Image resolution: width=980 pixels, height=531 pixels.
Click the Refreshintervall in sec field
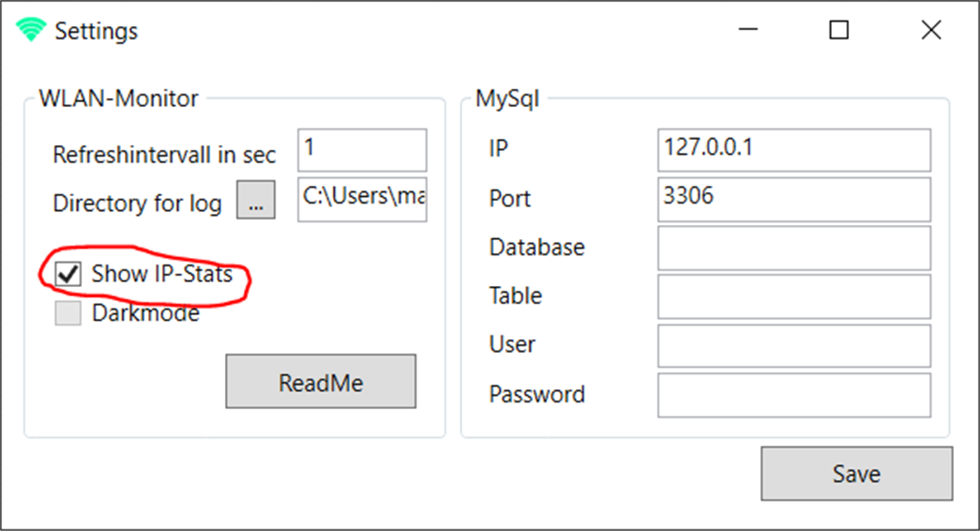[361, 150]
